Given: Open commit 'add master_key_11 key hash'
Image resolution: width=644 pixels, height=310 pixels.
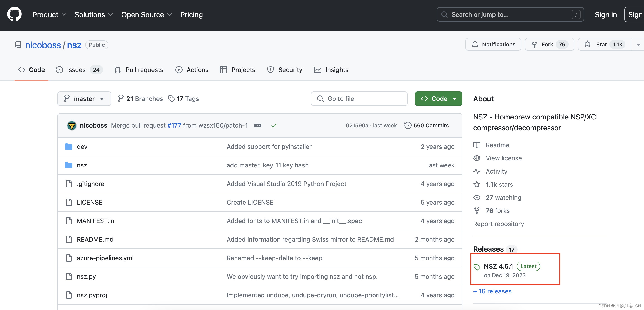Looking at the screenshot, I should [268, 165].
